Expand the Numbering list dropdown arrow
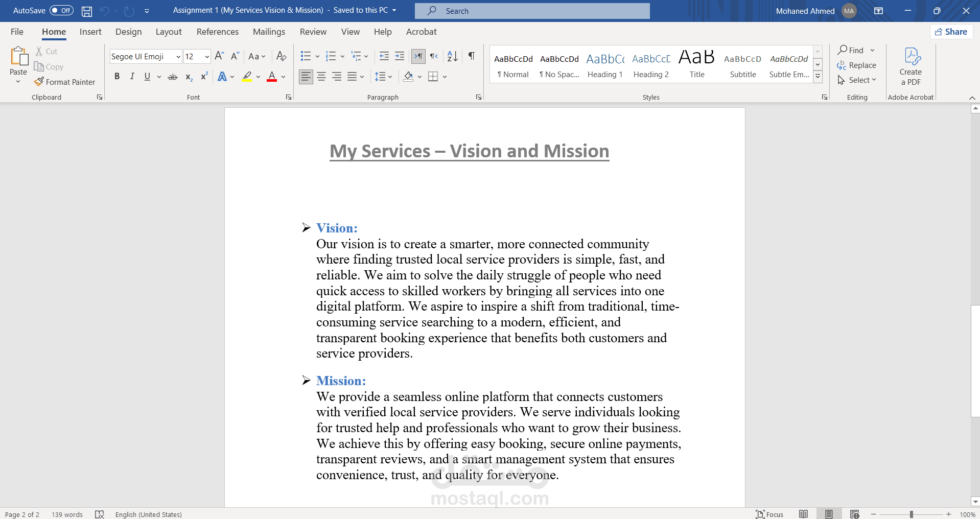The image size is (980, 519). click(x=342, y=57)
